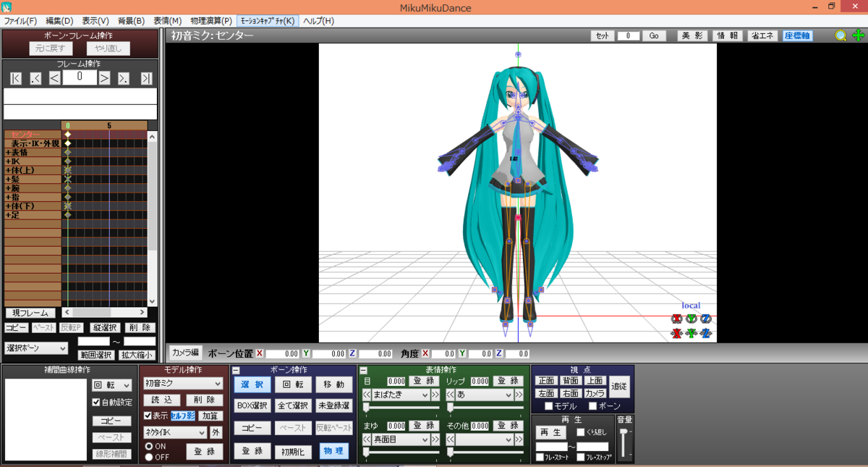The height and width of the screenshot is (467, 868).
Task: Open ファイル(F) menu
Action: 21,21
